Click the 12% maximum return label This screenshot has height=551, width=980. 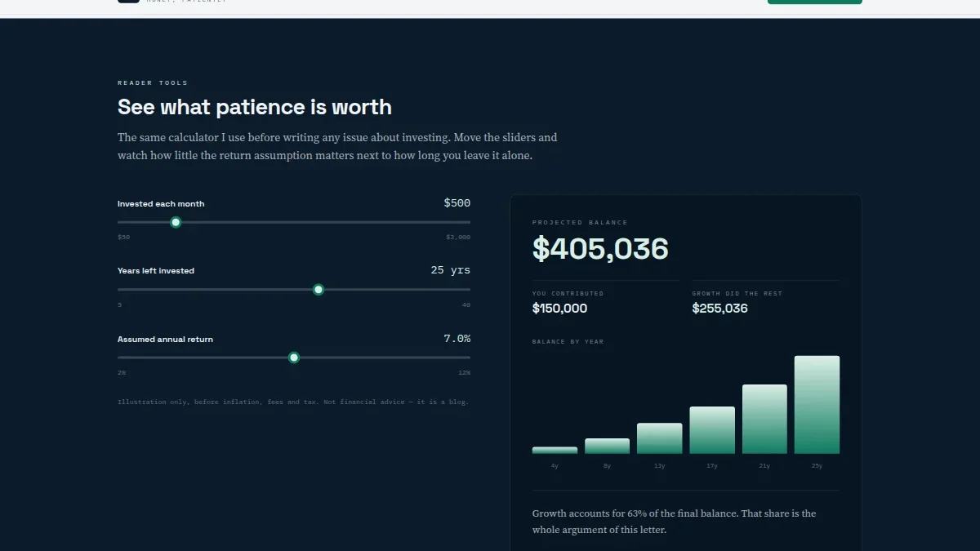click(x=464, y=373)
